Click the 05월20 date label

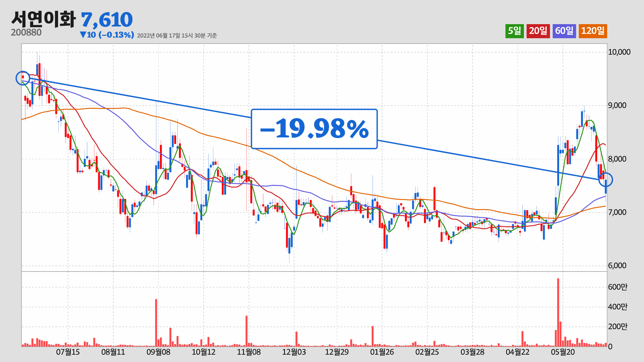coord(563,352)
